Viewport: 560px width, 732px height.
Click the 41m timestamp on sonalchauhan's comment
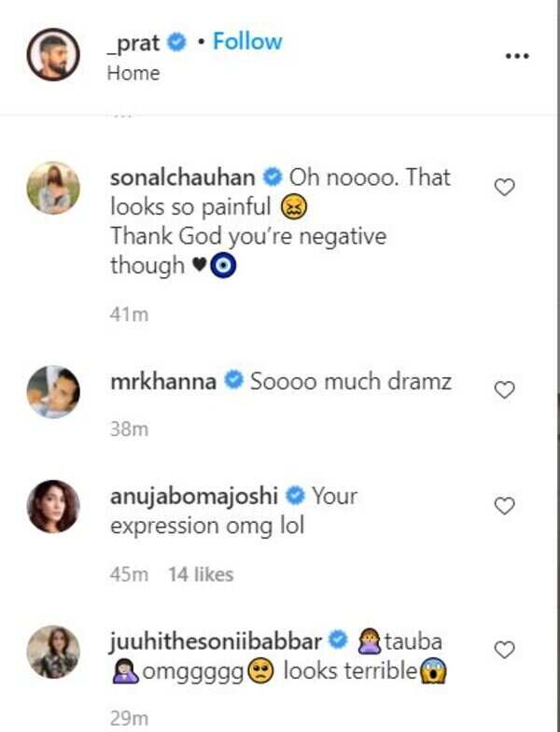point(129,315)
